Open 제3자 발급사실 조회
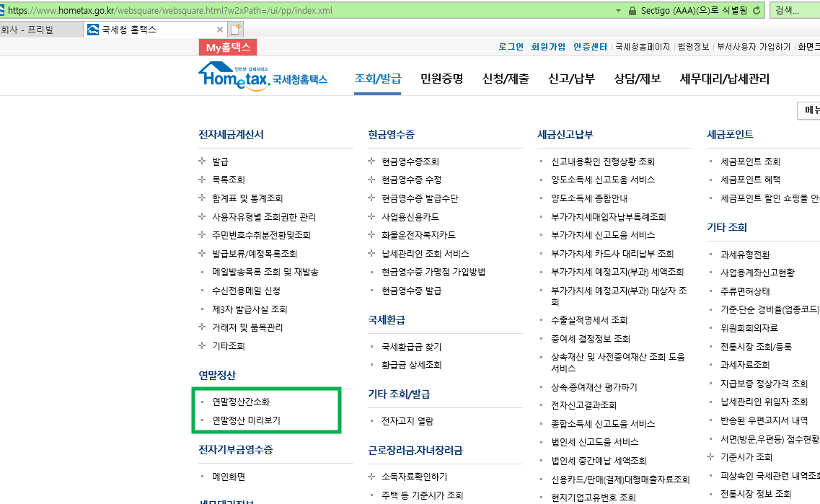 pyautogui.click(x=250, y=309)
